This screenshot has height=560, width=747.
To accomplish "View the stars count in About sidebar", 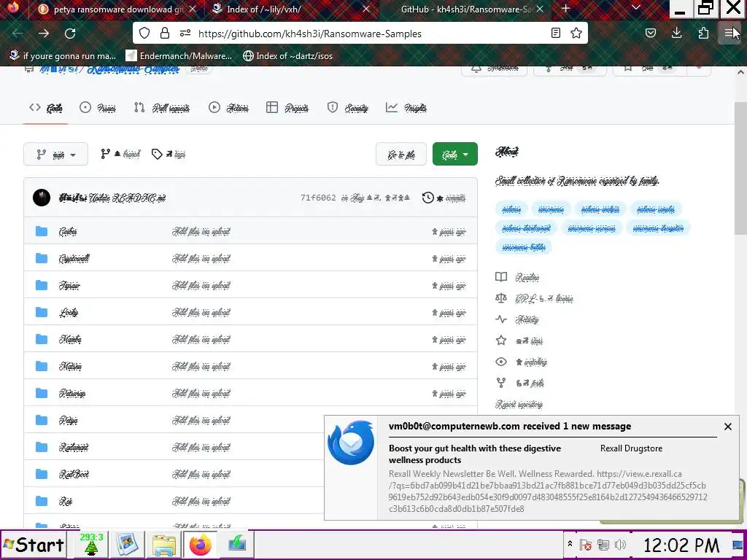I will (519, 341).
